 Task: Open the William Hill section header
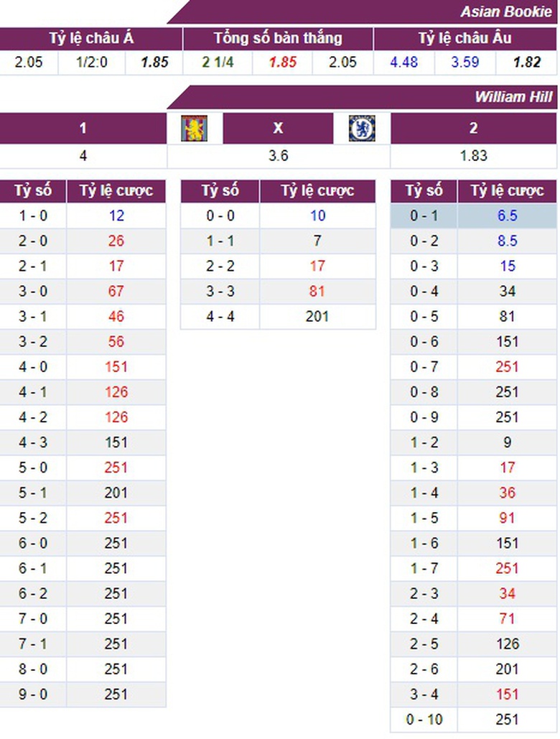tap(513, 97)
